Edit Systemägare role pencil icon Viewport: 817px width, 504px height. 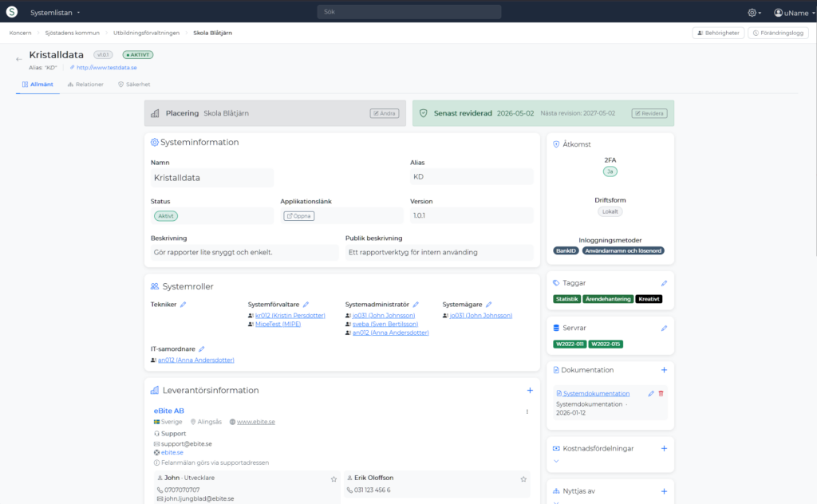489,305
